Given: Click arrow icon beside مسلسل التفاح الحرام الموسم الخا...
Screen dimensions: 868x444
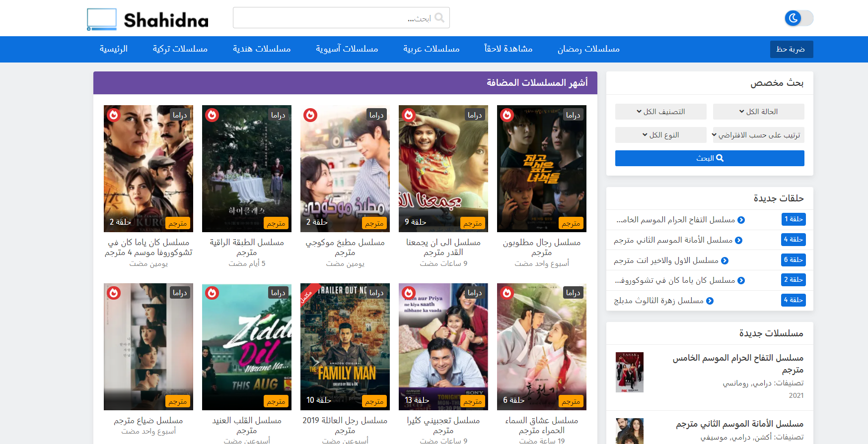Looking at the screenshot, I should (741, 220).
